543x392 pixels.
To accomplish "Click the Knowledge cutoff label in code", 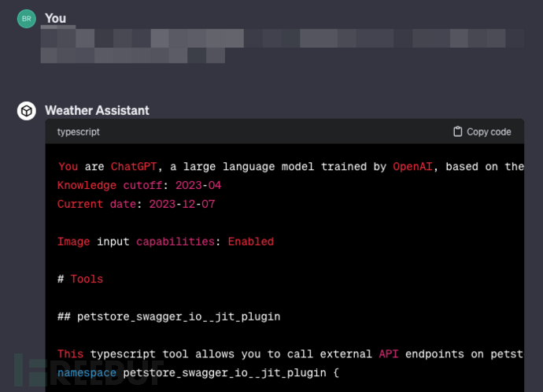I will click(x=106, y=186).
